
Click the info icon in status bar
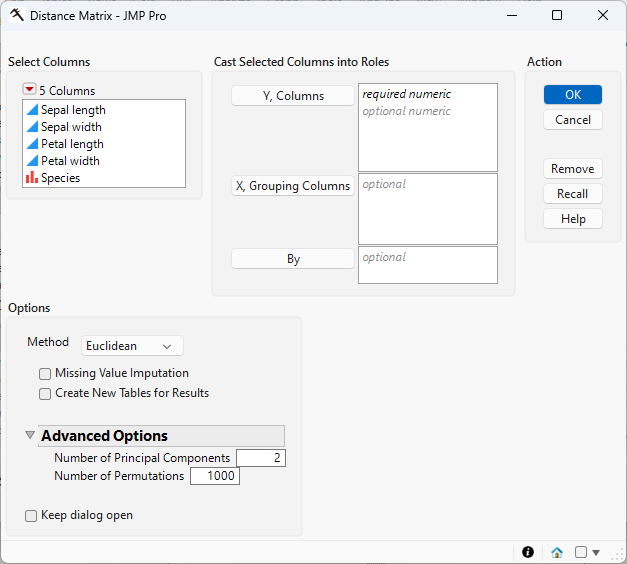(528, 552)
